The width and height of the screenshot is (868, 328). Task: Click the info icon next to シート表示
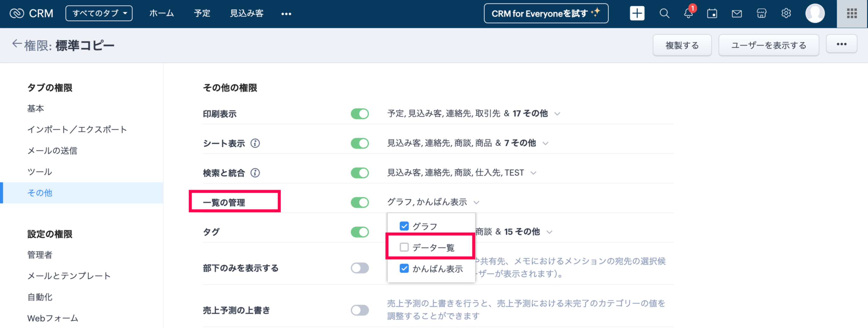tap(255, 143)
